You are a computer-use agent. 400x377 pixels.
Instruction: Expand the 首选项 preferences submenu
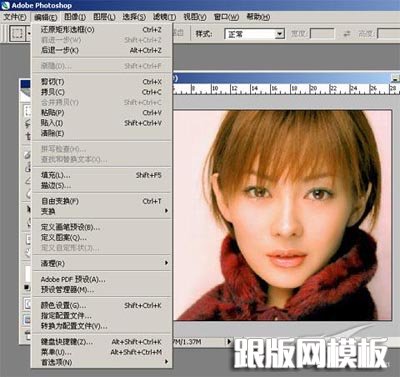(x=102, y=362)
